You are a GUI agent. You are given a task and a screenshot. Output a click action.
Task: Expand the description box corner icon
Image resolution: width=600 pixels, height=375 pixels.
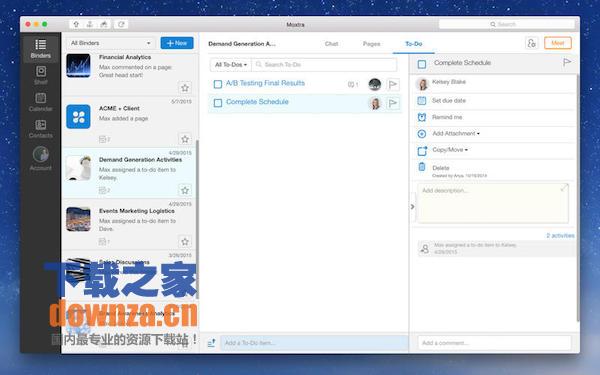tap(564, 188)
